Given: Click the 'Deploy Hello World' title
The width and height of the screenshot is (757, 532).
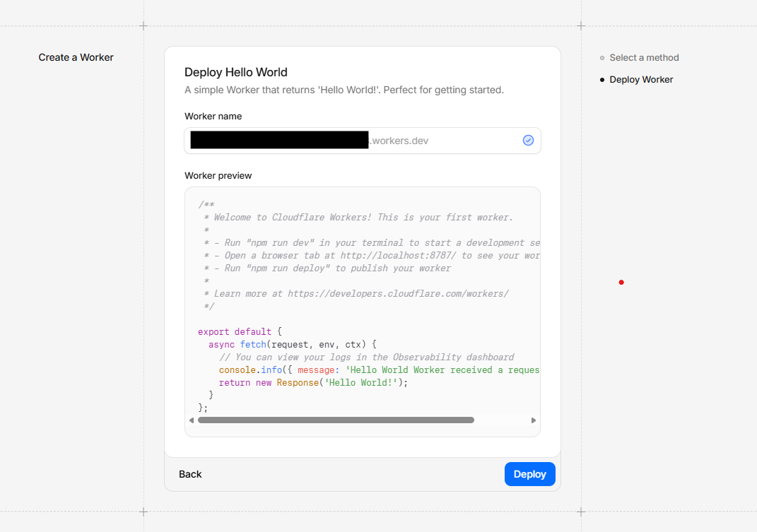Looking at the screenshot, I should coord(235,72).
